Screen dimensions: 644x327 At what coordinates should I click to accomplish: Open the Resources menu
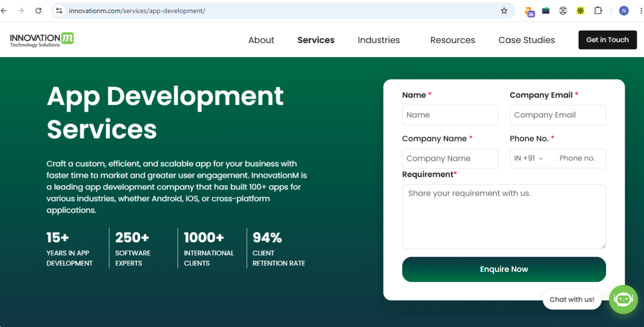click(x=452, y=40)
